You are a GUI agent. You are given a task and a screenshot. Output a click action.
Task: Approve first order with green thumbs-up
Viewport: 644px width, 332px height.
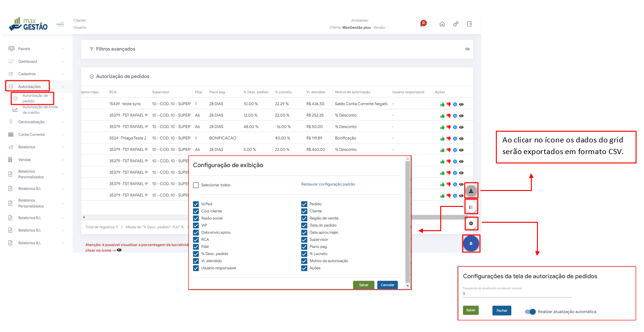pyautogui.click(x=442, y=104)
